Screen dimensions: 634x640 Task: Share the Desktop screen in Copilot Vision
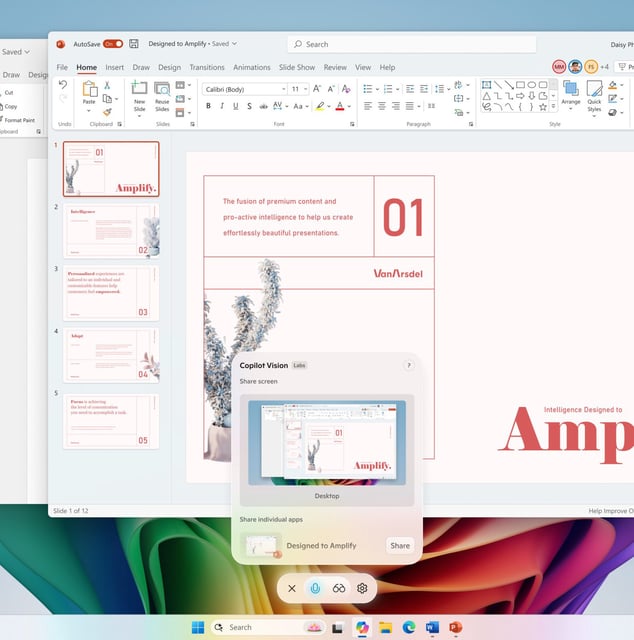click(327, 450)
